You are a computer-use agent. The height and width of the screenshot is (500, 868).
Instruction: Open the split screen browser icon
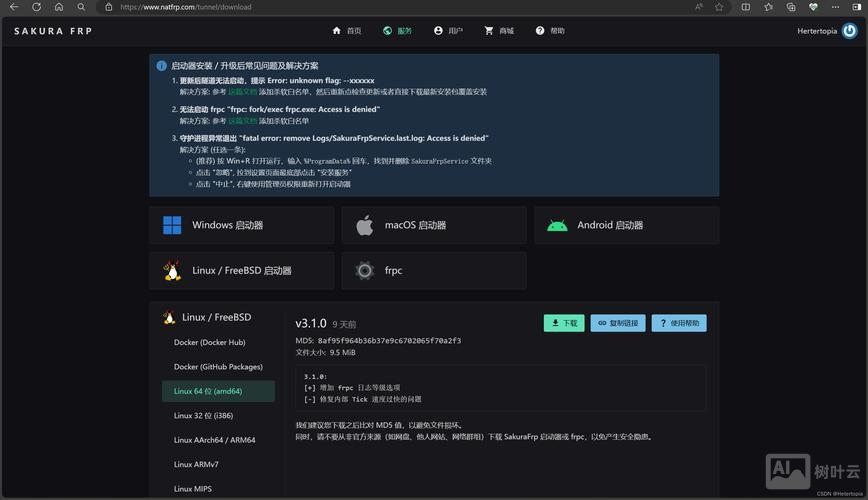[x=746, y=7]
